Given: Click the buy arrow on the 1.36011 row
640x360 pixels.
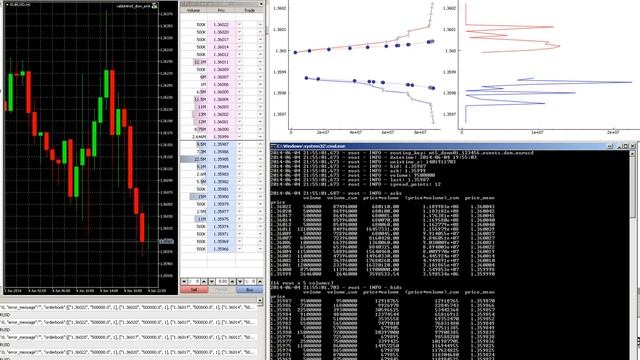Looking at the screenshot, I should [x=260, y=62].
